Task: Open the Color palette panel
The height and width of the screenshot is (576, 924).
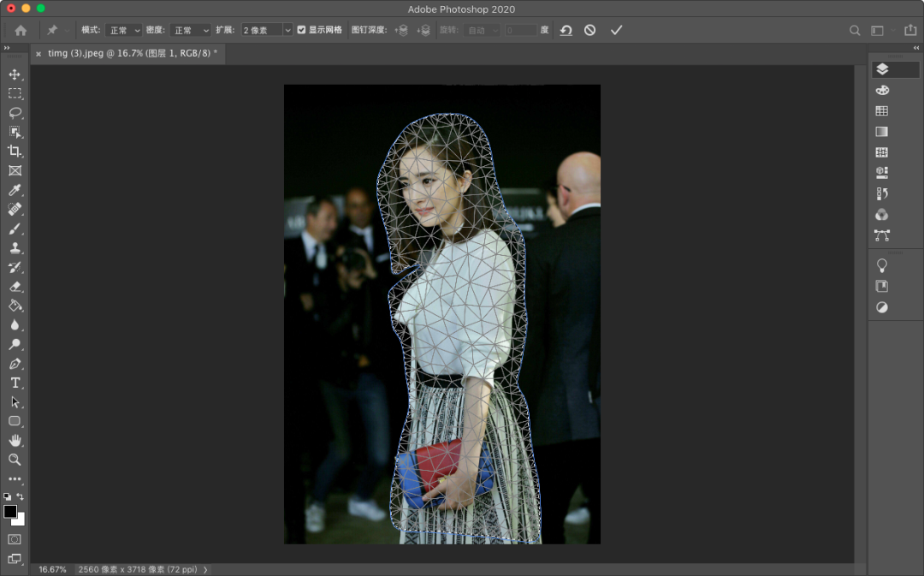Action: pos(882,90)
